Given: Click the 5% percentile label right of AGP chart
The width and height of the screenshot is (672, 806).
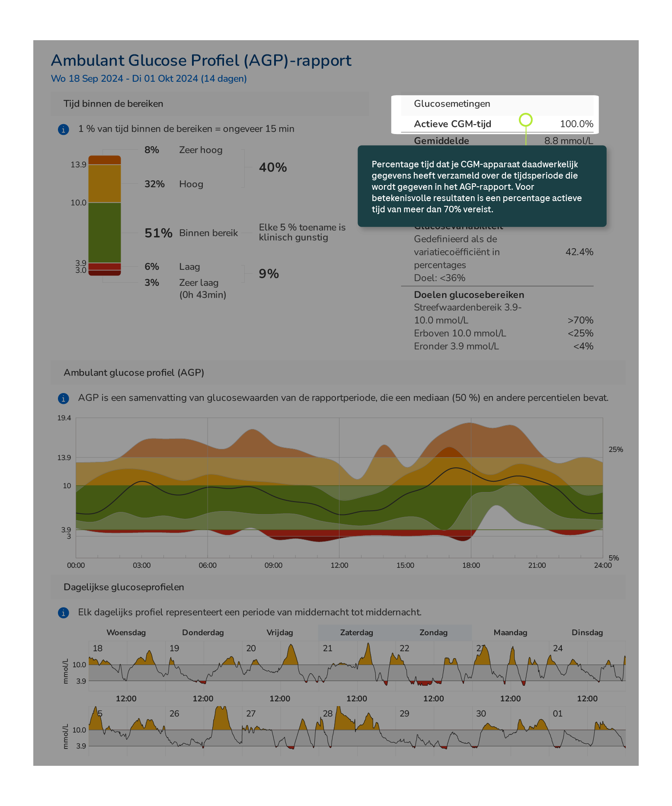Looking at the screenshot, I should 614,558.
